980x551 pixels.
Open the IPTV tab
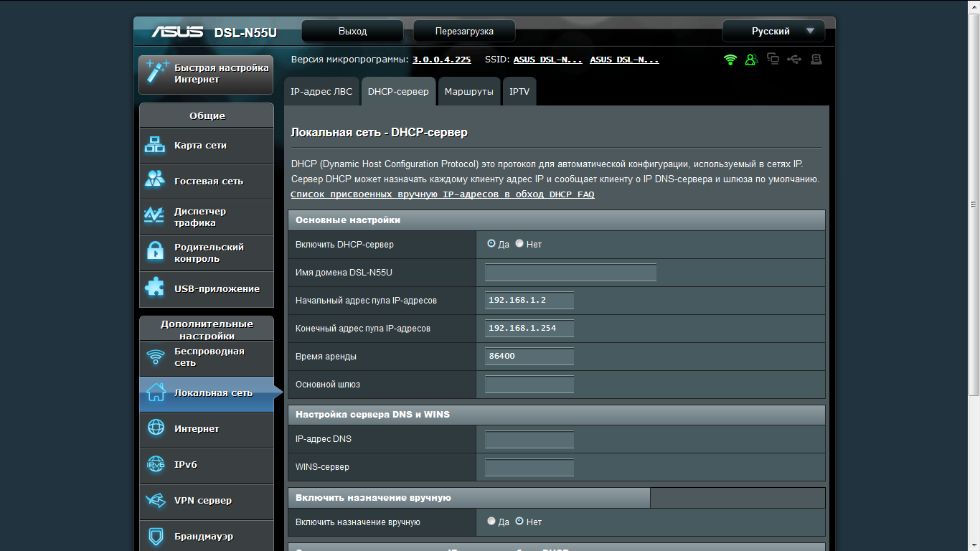point(519,91)
